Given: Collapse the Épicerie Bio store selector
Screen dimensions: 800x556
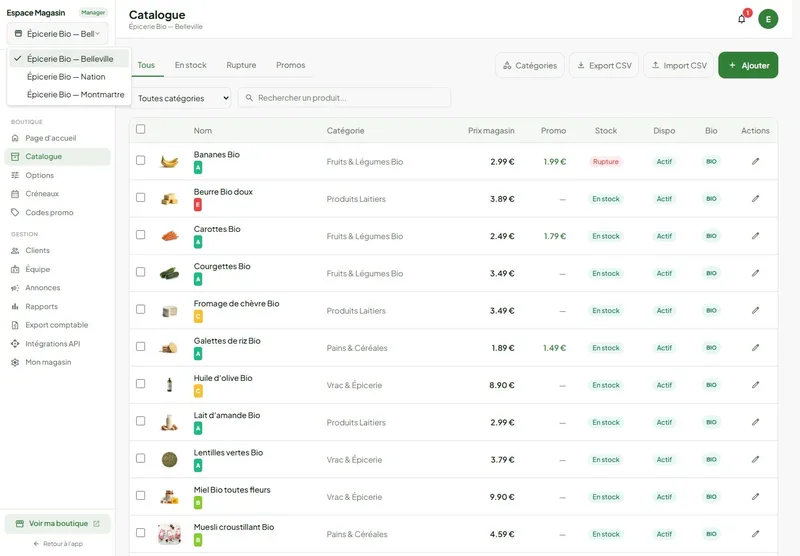Looking at the screenshot, I should point(58,34).
